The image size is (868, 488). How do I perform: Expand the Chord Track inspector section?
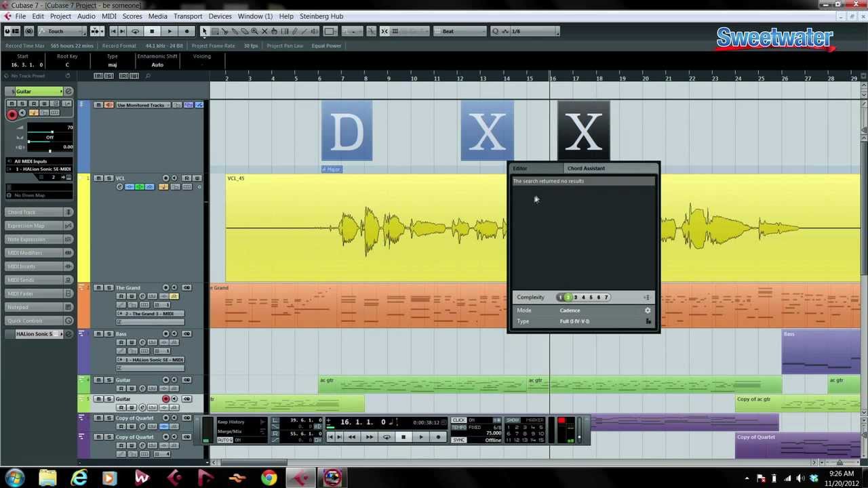point(39,212)
